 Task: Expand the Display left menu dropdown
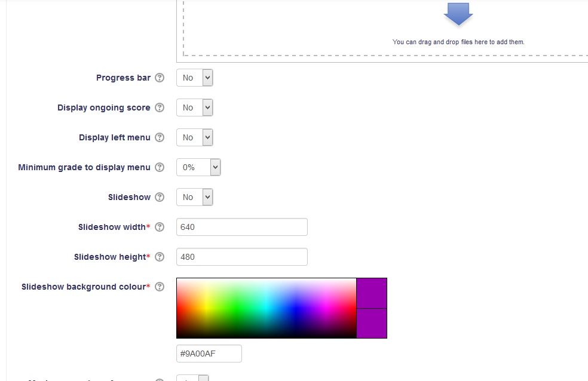click(x=195, y=137)
